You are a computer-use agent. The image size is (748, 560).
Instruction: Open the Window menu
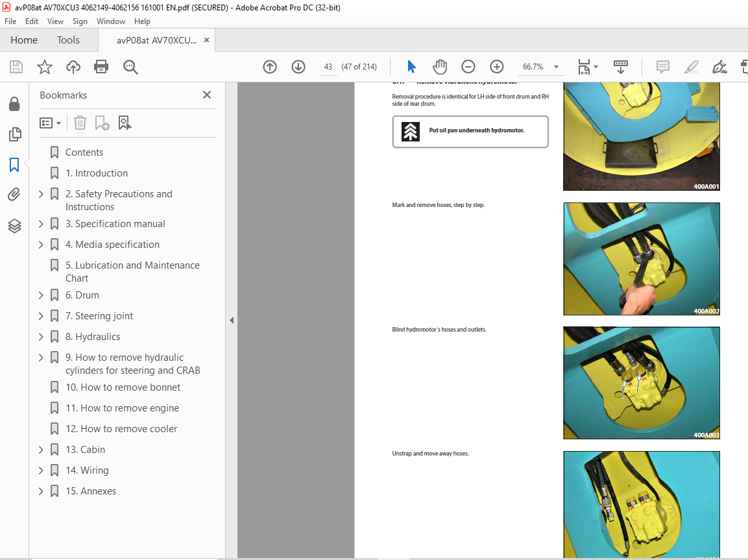(x=111, y=21)
